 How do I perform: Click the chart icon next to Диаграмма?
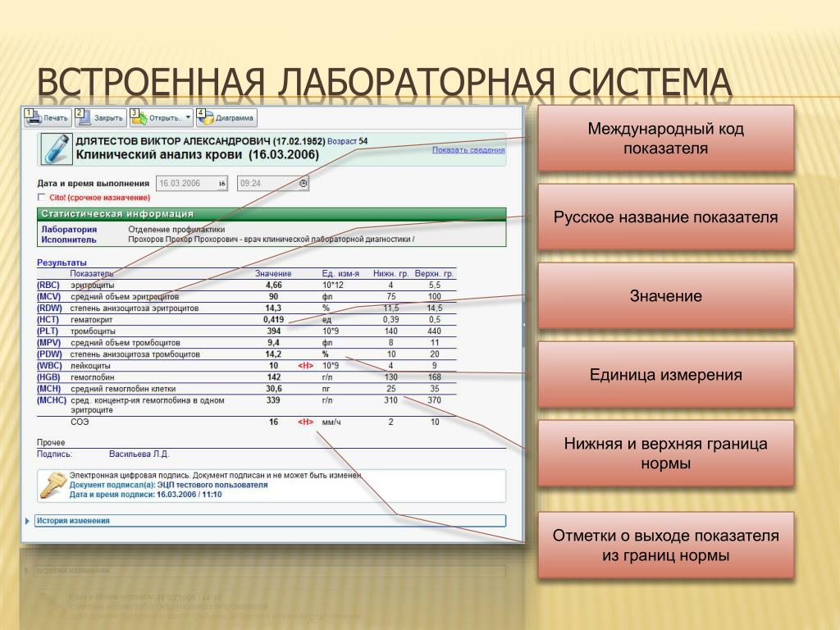point(205,118)
